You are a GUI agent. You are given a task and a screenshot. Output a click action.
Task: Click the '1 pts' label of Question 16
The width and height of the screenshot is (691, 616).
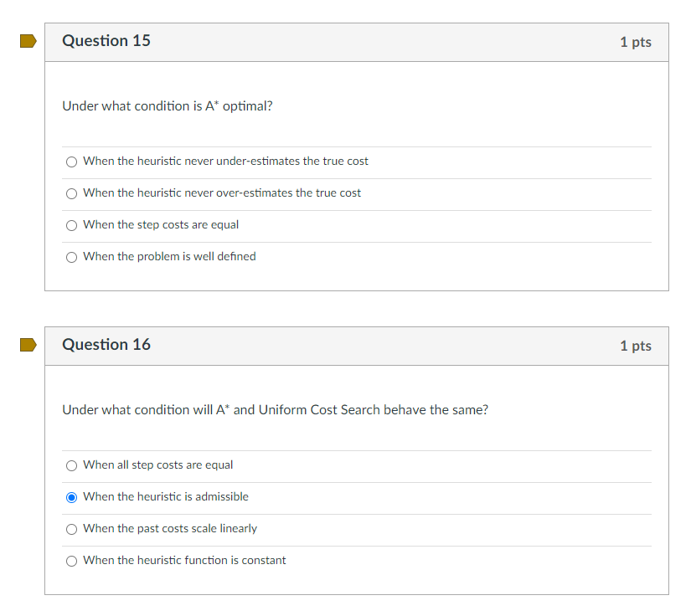coord(636,346)
